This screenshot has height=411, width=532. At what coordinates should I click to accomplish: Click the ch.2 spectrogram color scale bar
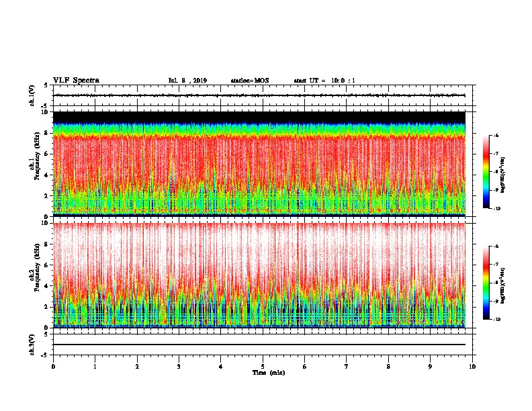coord(486,283)
